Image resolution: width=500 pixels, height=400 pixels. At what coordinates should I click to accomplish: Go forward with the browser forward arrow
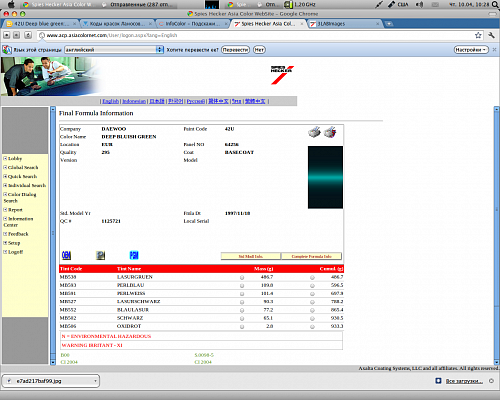point(17,35)
